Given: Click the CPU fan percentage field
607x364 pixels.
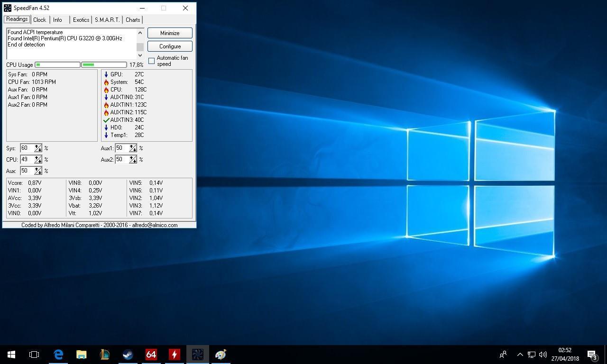Looking at the screenshot, I should click(x=27, y=160).
